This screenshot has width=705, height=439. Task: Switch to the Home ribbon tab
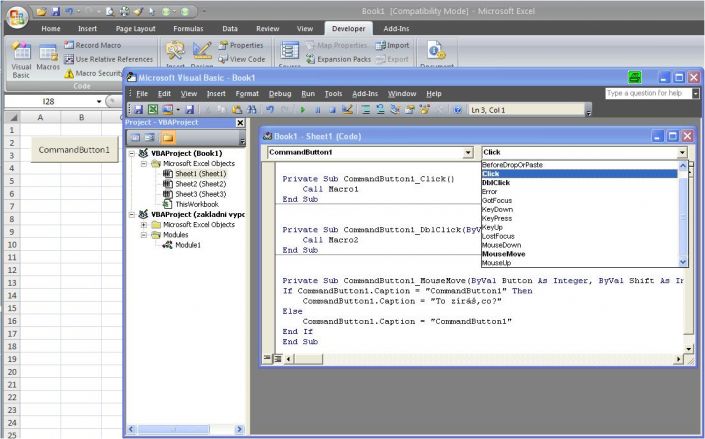(x=51, y=28)
